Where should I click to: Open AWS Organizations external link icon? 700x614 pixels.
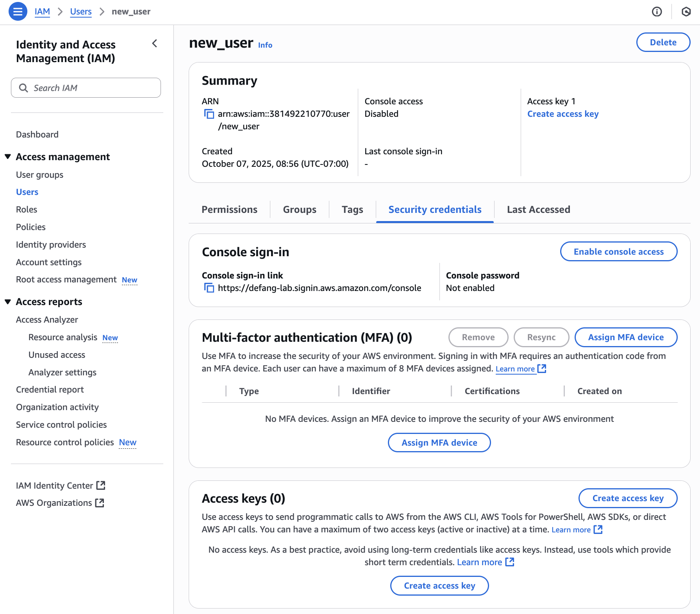tap(100, 503)
